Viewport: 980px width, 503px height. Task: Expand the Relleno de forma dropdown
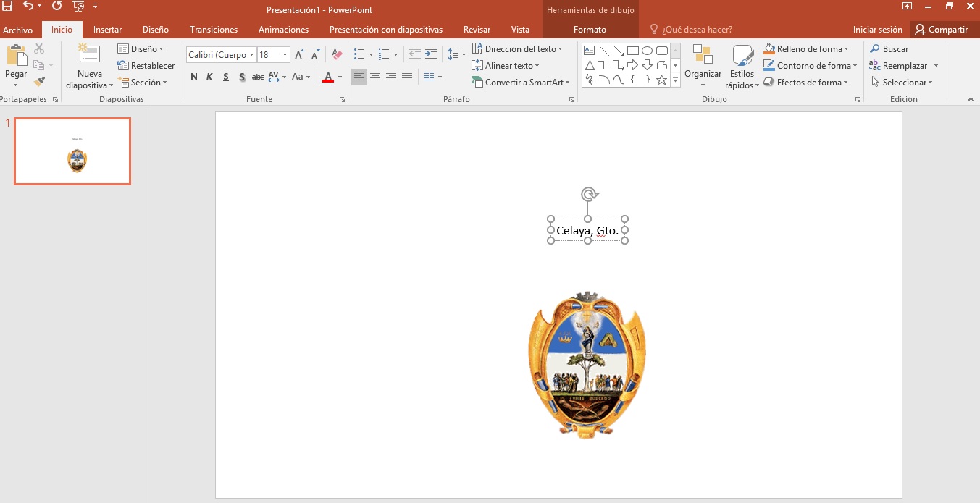[x=846, y=49]
